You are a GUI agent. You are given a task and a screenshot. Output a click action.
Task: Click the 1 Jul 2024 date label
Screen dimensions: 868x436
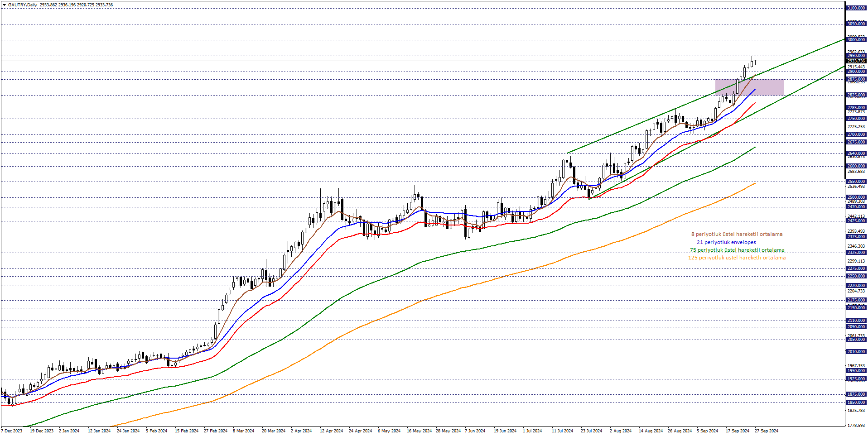532,431
